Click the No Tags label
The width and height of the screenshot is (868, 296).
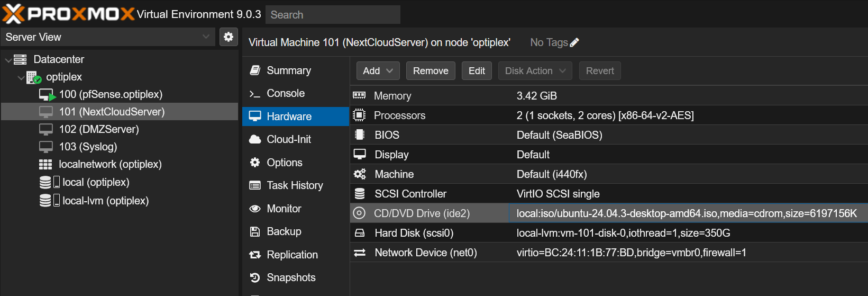(x=549, y=42)
